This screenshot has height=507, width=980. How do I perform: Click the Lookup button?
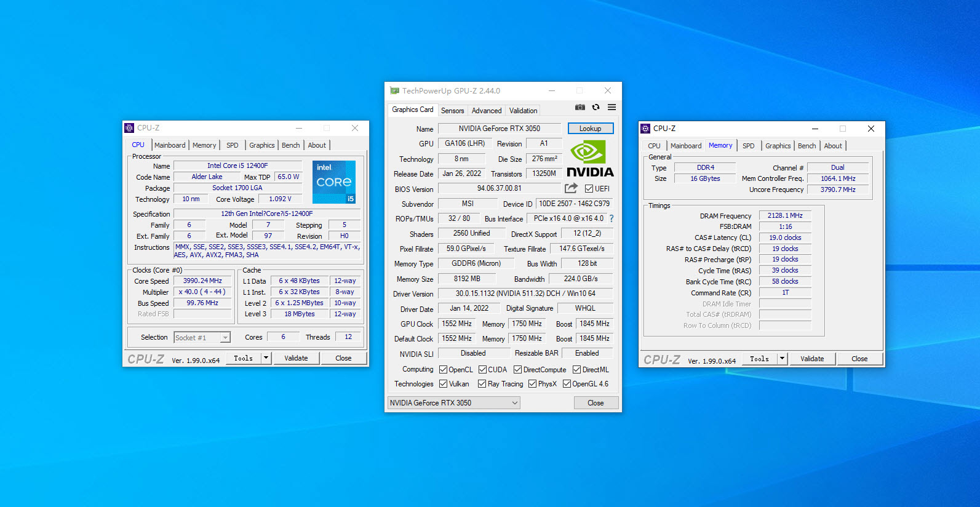click(590, 129)
